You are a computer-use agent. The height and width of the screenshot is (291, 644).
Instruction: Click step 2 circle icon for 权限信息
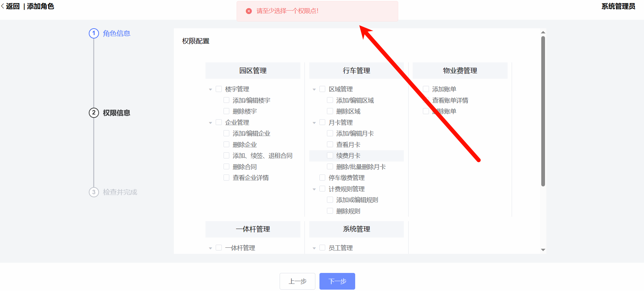click(94, 113)
